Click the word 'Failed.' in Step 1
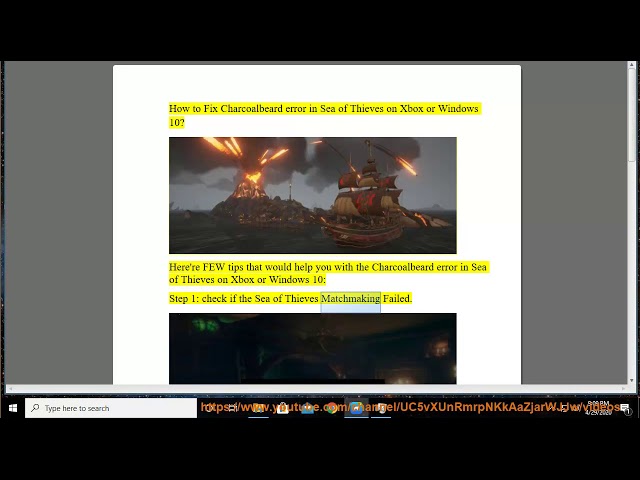 point(398,299)
